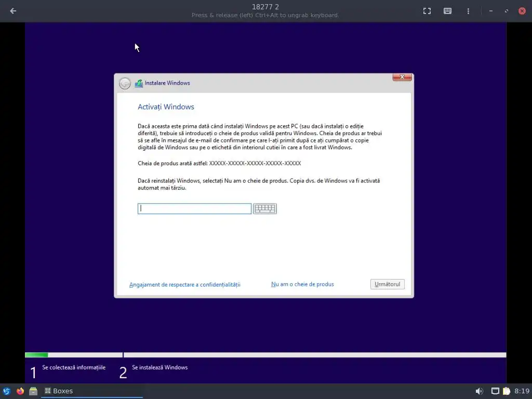The image size is (532, 399).
Task: Switch to the Boxes taskbar entry
Action: [91, 391]
